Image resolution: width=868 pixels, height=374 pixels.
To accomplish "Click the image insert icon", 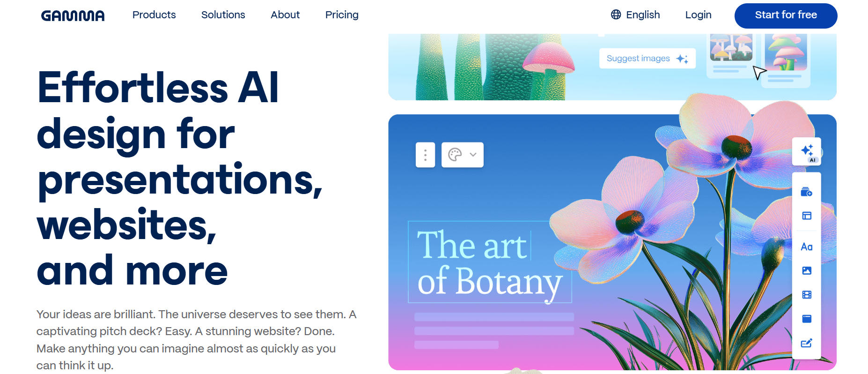I will point(806,270).
